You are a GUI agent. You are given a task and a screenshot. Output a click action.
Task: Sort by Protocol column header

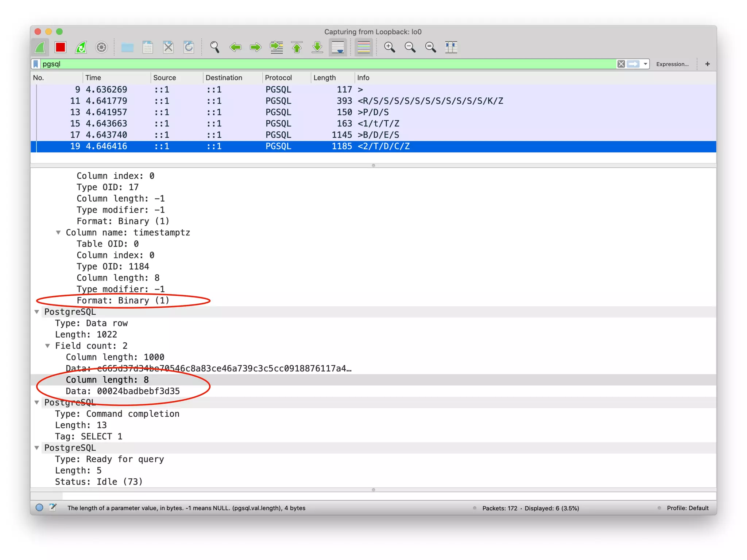pyautogui.click(x=286, y=78)
